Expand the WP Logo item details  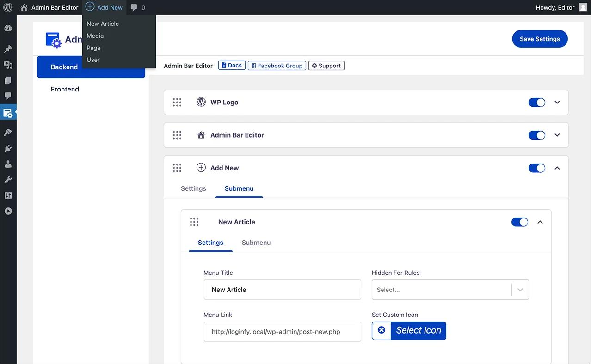click(557, 102)
